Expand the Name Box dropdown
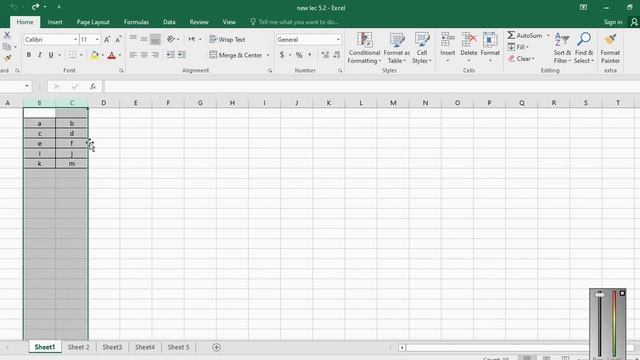 (27, 86)
